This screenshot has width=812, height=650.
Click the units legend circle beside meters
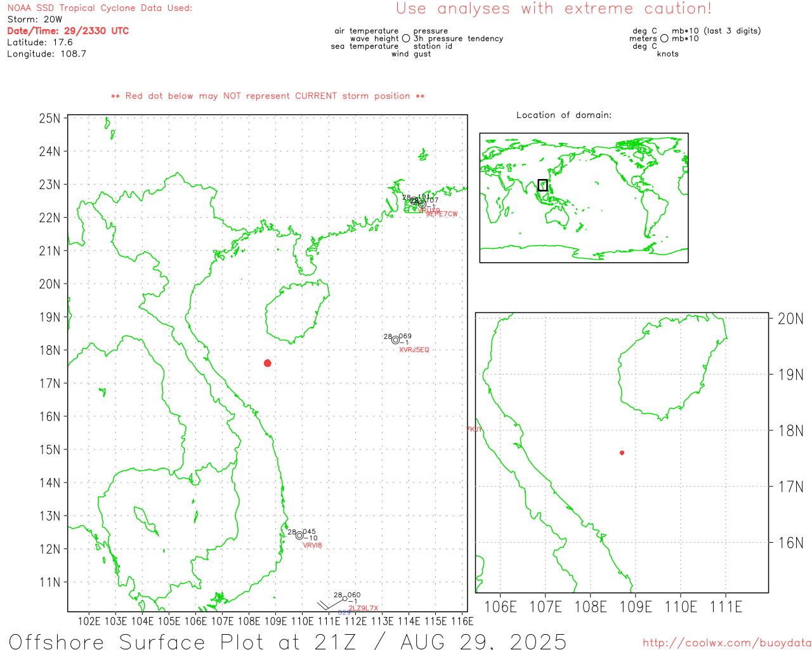pos(664,38)
